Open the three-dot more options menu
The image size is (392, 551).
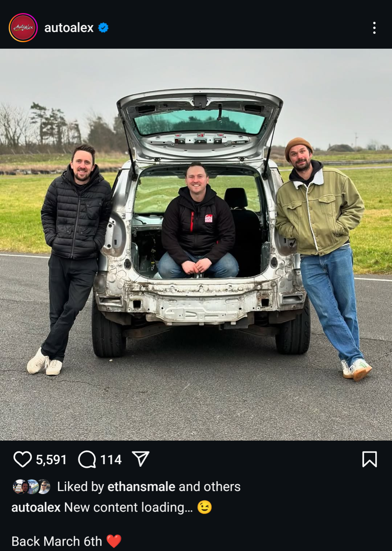374,28
